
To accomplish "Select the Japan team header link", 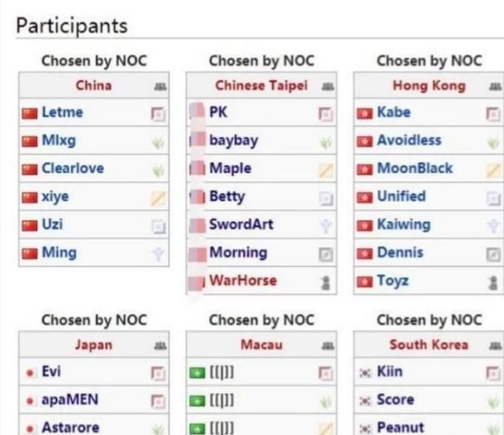I will click(x=93, y=345).
